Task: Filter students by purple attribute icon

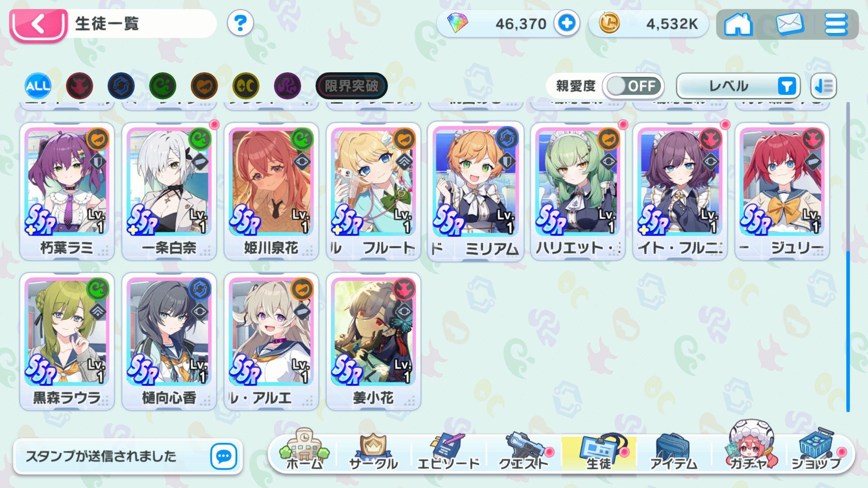Action: tap(288, 86)
